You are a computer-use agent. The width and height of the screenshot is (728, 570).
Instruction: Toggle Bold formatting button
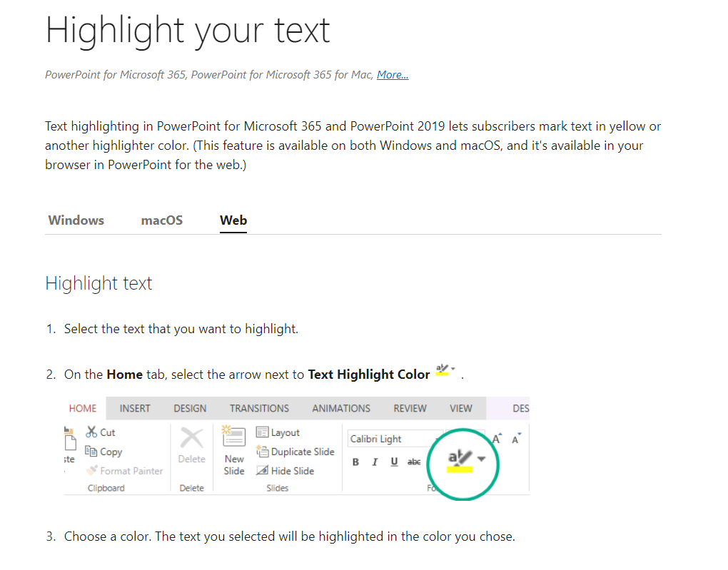[355, 462]
